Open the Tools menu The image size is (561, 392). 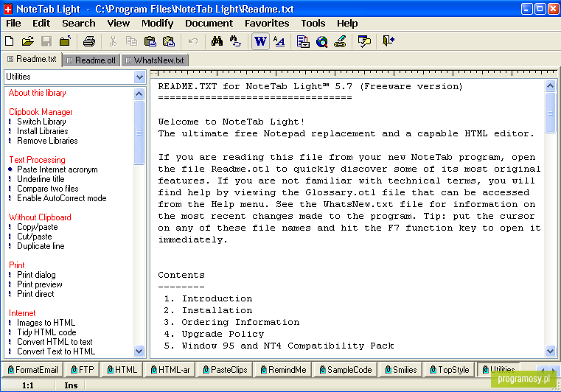(313, 24)
